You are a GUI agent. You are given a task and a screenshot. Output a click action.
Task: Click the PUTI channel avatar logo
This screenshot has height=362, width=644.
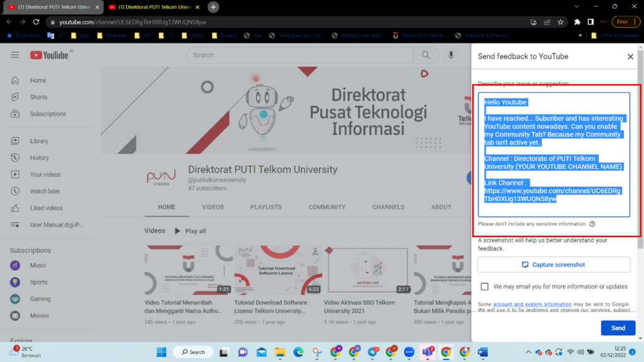coord(162,178)
